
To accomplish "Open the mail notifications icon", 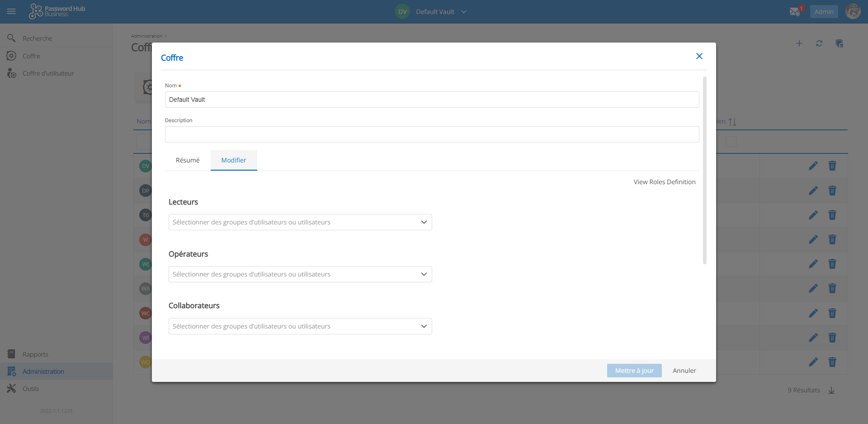I will [x=794, y=12].
